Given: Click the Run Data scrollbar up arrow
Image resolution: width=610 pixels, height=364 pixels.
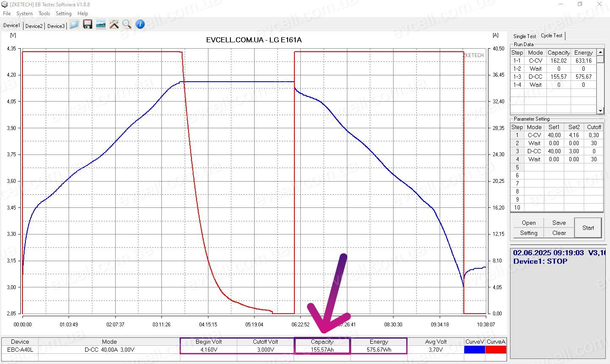Looking at the screenshot, I should (x=600, y=52).
